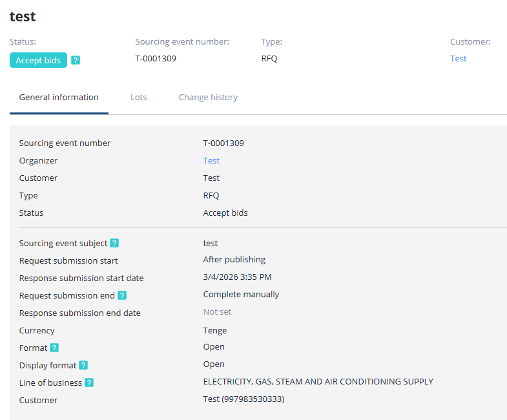Open the Display format help icon
Screen dimensions: 507x420
point(83,365)
